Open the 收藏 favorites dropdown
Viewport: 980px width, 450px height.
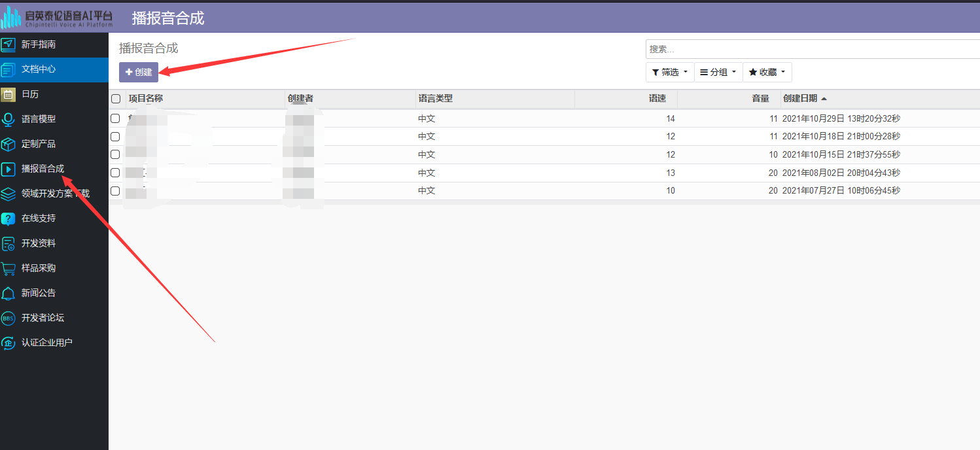click(766, 72)
